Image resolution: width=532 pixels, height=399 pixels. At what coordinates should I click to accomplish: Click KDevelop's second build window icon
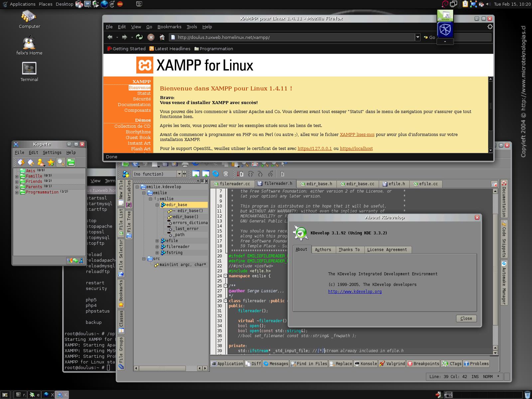[206, 174]
